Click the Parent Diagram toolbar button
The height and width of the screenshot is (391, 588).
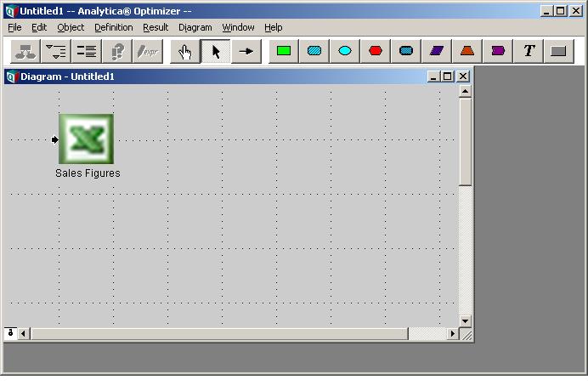(x=25, y=51)
